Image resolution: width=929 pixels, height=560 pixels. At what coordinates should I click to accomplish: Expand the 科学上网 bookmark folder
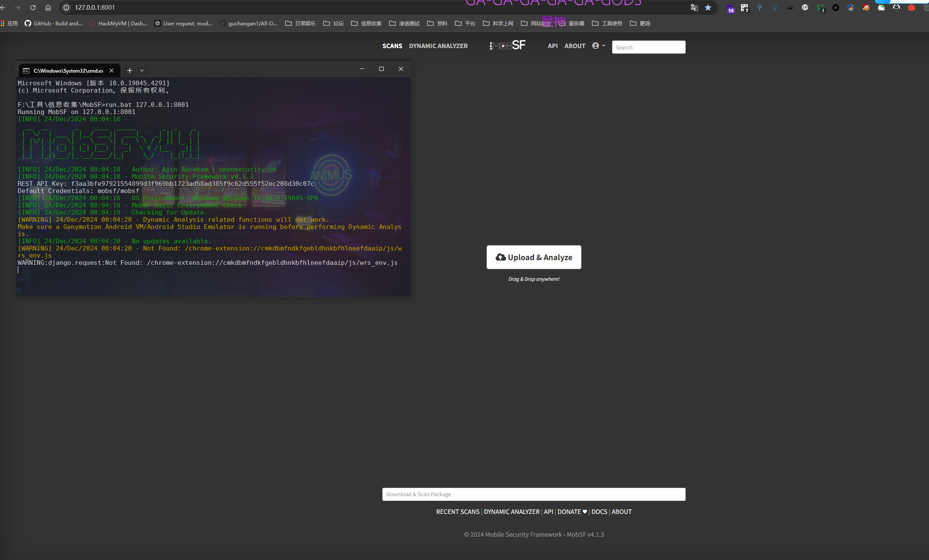[498, 24]
